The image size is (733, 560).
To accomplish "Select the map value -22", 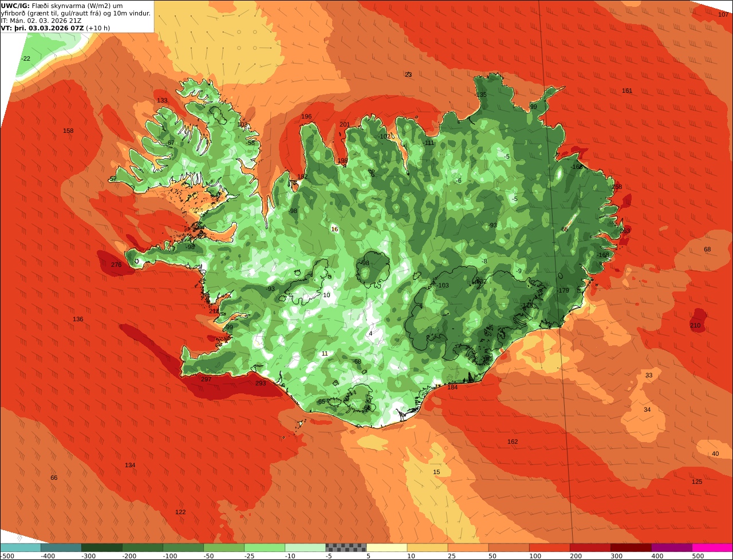I will tap(26, 59).
